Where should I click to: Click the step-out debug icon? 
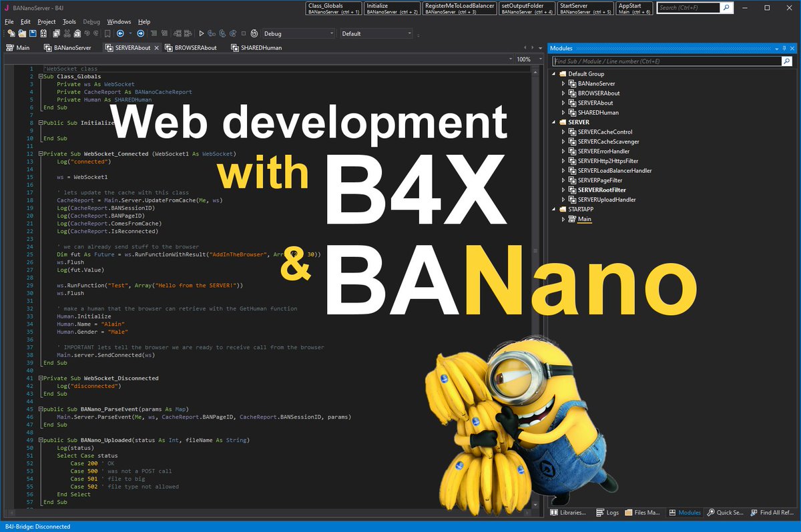click(232, 33)
